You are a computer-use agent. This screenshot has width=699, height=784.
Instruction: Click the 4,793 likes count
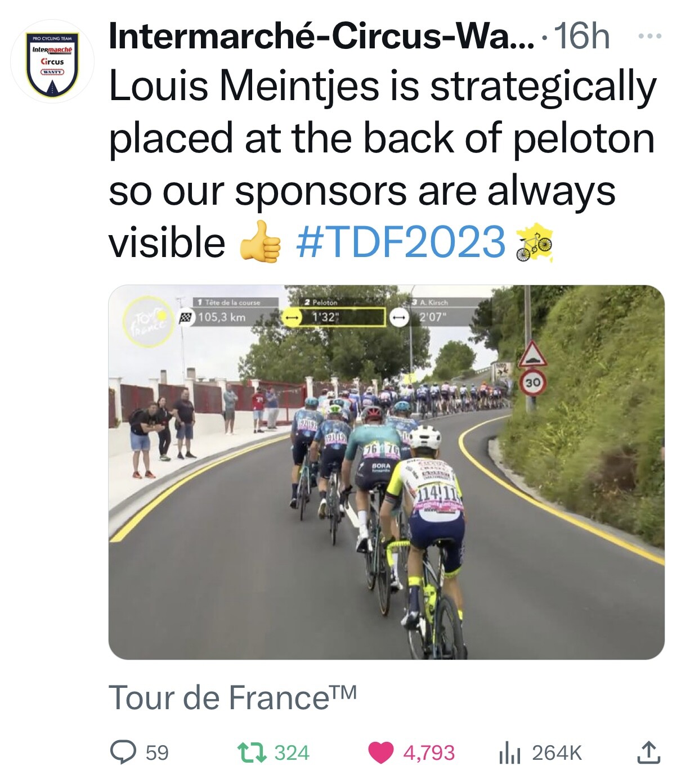[428, 753]
